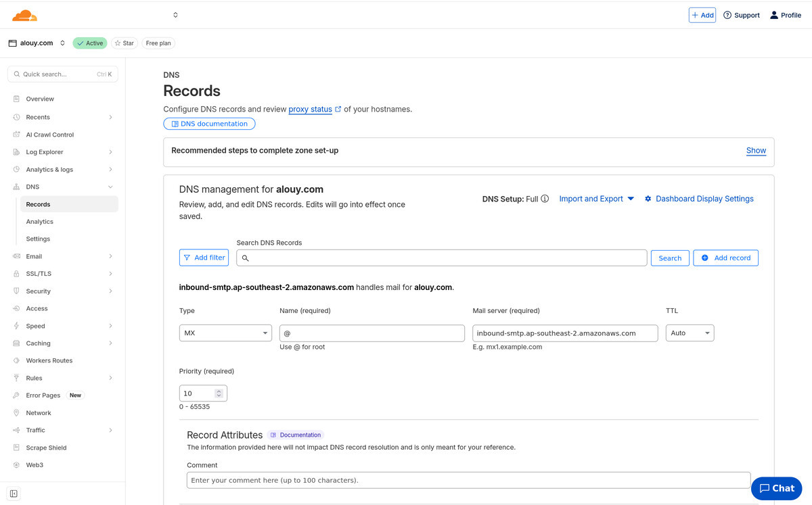This screenshot has height=505, width=812.
Task: Open the Chat support widget
Action: click(x=776, y=488)
